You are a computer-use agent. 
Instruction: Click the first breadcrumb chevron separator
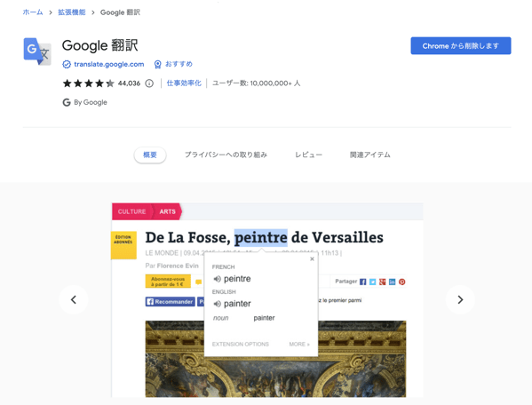[51, 12]
